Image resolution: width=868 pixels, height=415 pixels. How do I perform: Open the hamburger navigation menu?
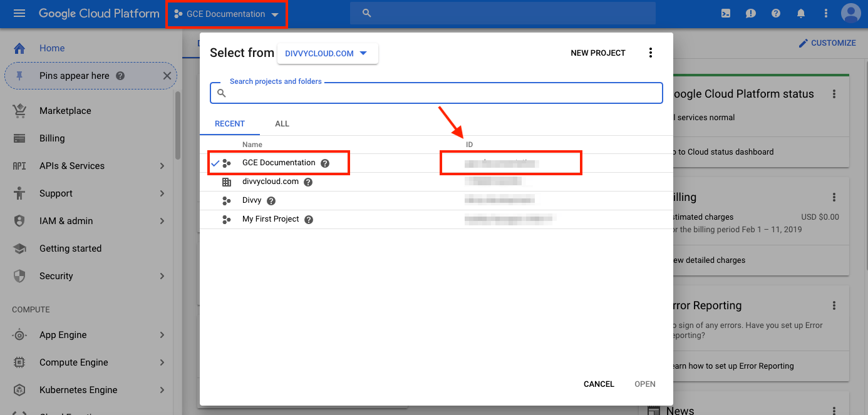[x=19, y=13]
